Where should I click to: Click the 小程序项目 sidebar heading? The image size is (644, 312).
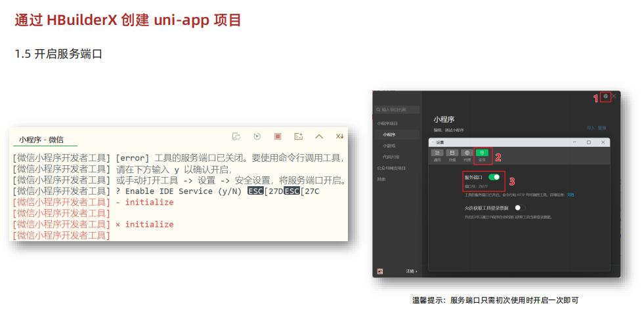[x=387, y=123]
